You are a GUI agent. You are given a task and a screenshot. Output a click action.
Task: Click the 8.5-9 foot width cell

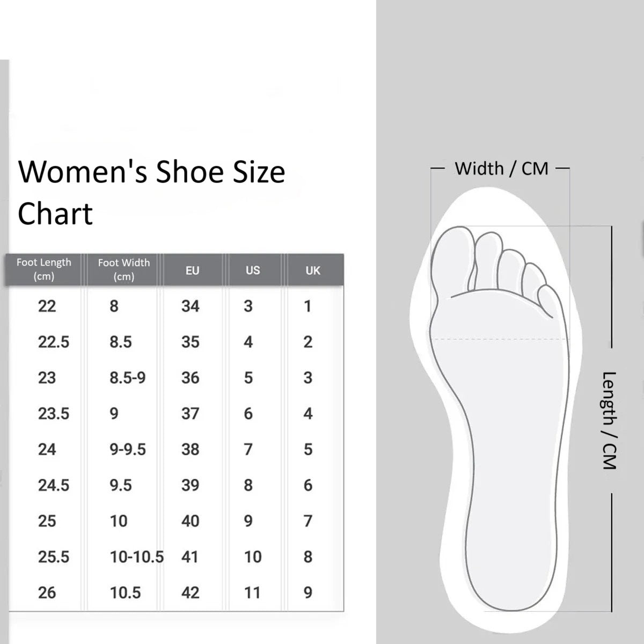[x=127, y=378]
